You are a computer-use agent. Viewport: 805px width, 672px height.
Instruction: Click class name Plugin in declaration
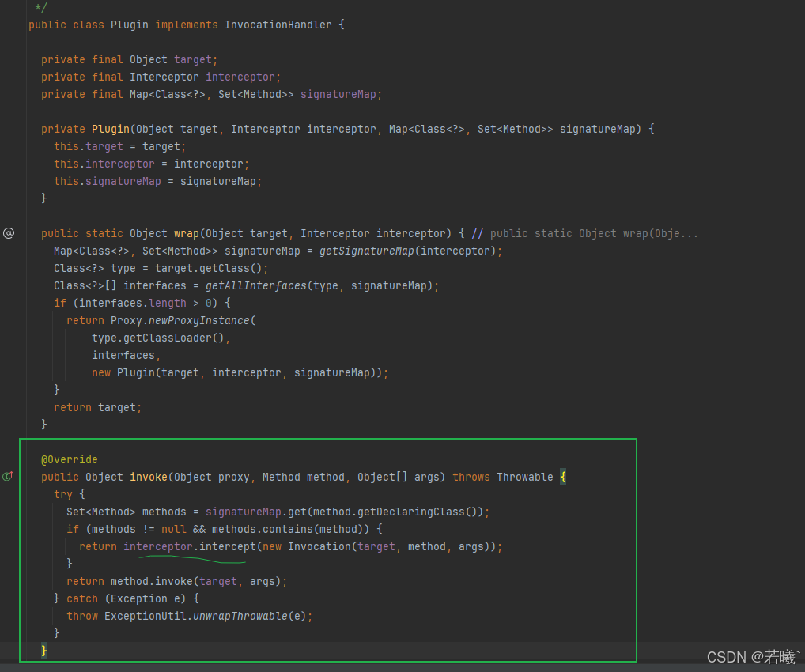[x=130, y=25]
